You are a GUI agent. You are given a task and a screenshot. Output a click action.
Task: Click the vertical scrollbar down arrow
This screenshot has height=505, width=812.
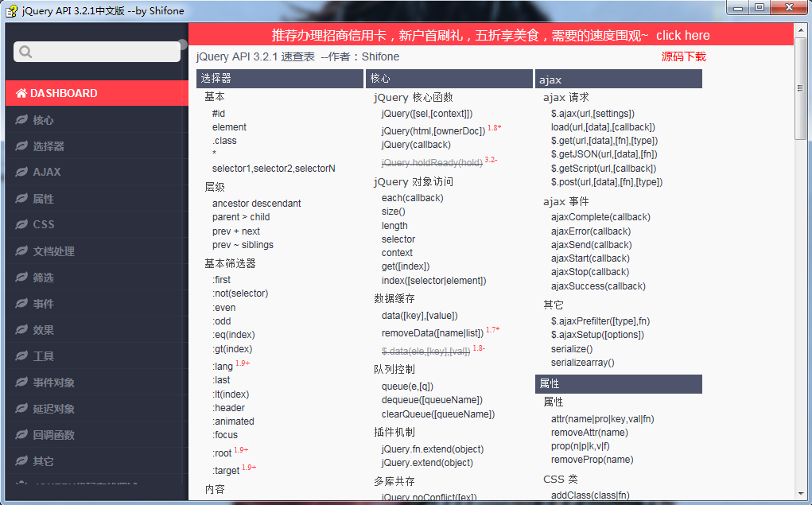801,494
